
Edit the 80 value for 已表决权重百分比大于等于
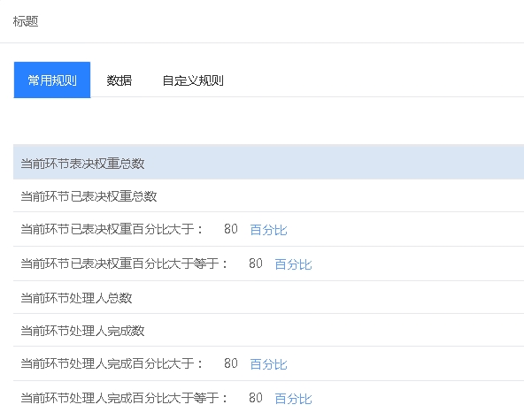click(x=256, y=263)
